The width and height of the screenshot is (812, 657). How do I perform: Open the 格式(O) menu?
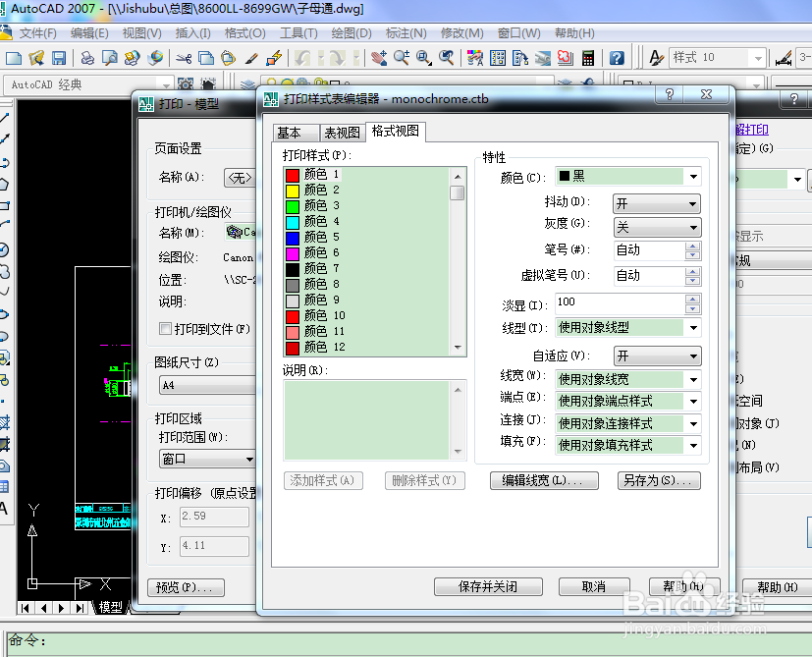pos(244,33)
